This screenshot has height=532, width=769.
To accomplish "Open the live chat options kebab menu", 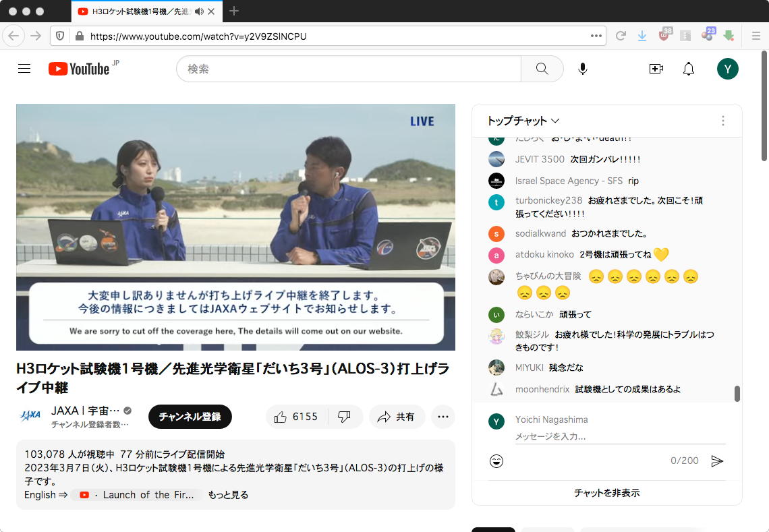I will click(723, 121).
